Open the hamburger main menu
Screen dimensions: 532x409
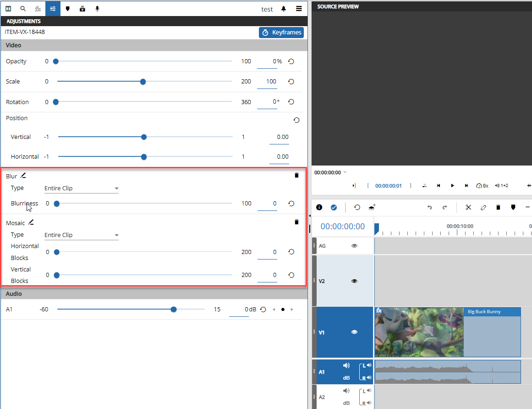[299, 9]
